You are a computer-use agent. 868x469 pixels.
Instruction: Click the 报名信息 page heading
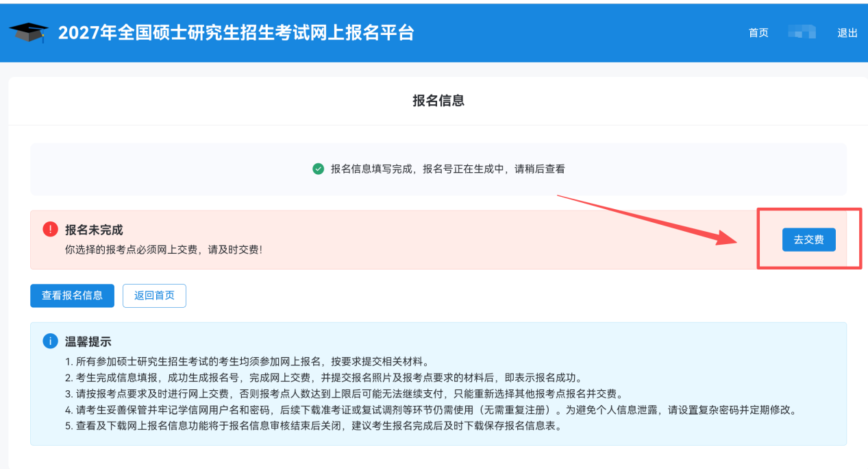[438, 101]
